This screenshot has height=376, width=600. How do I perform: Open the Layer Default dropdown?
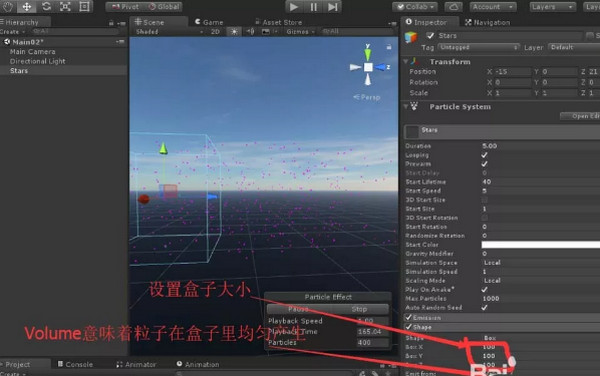[574, 47]
